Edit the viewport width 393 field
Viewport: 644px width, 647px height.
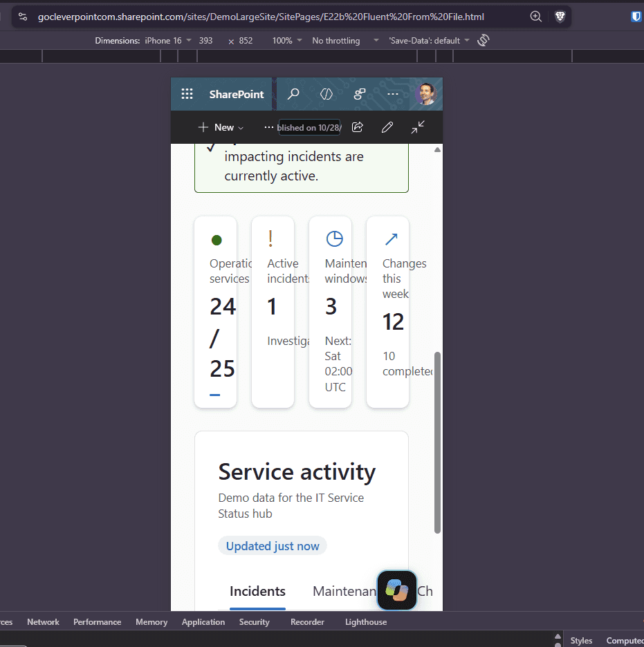pos(205,40)
